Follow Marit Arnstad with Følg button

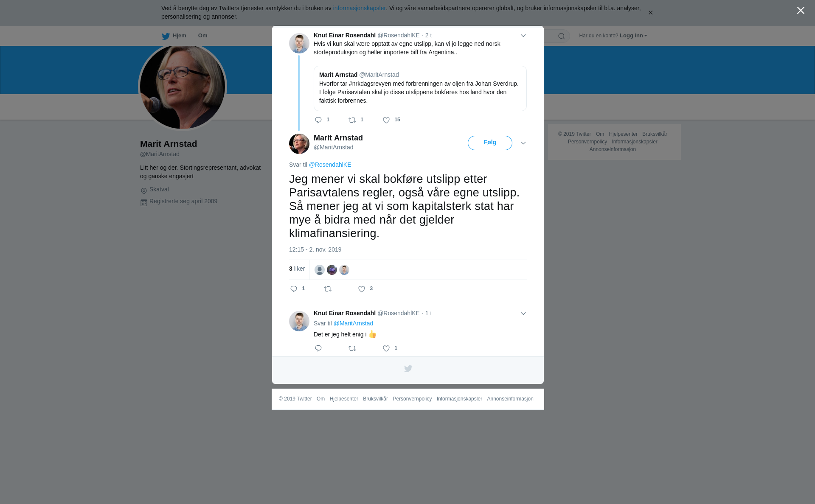tap(490, 143)
